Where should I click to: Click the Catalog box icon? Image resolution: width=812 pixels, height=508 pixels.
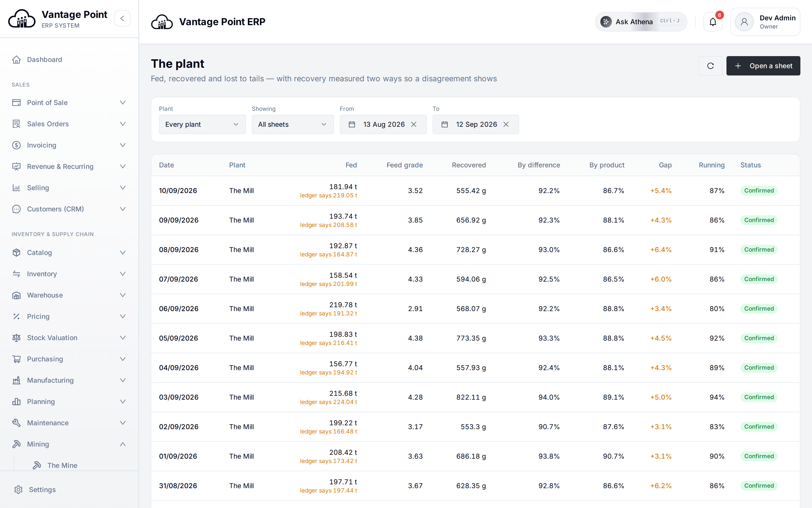tap(16, 253)
